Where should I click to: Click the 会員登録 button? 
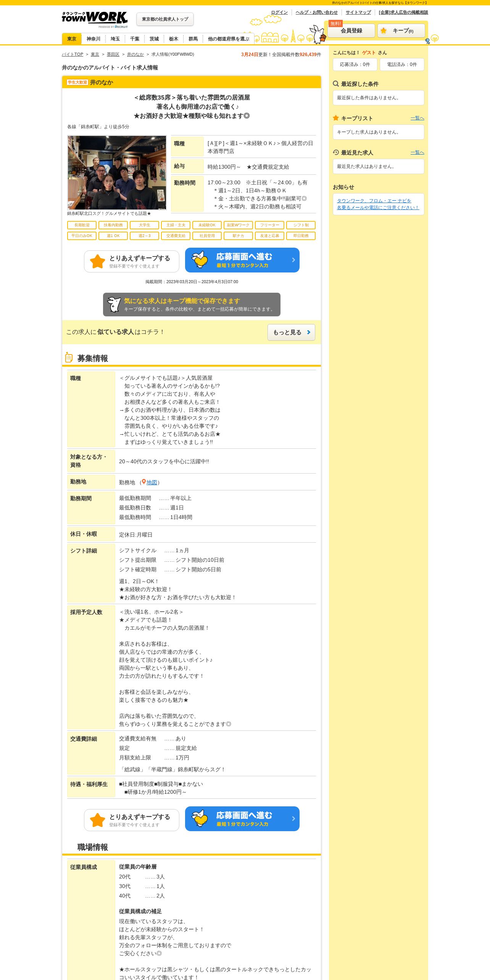[351, 31]
